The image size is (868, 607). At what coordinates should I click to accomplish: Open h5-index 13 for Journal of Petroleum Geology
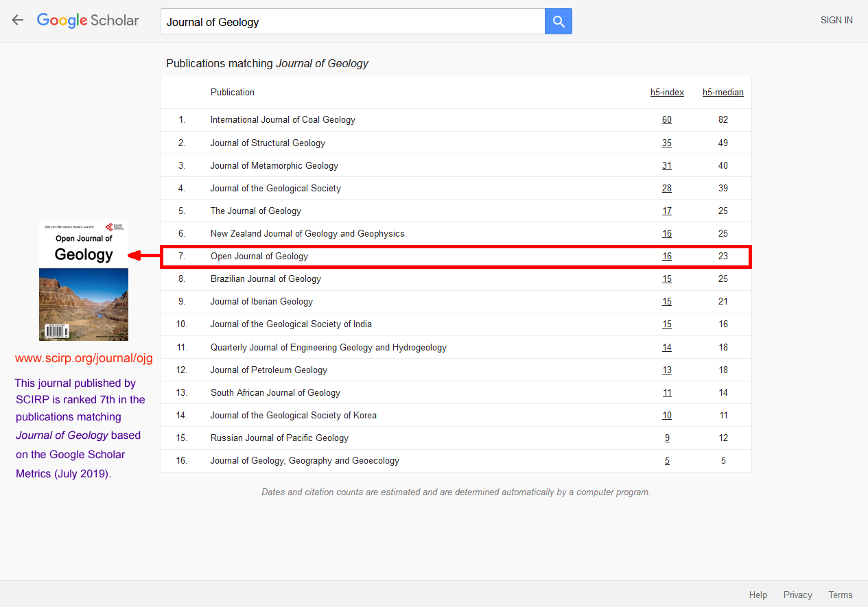667,370
